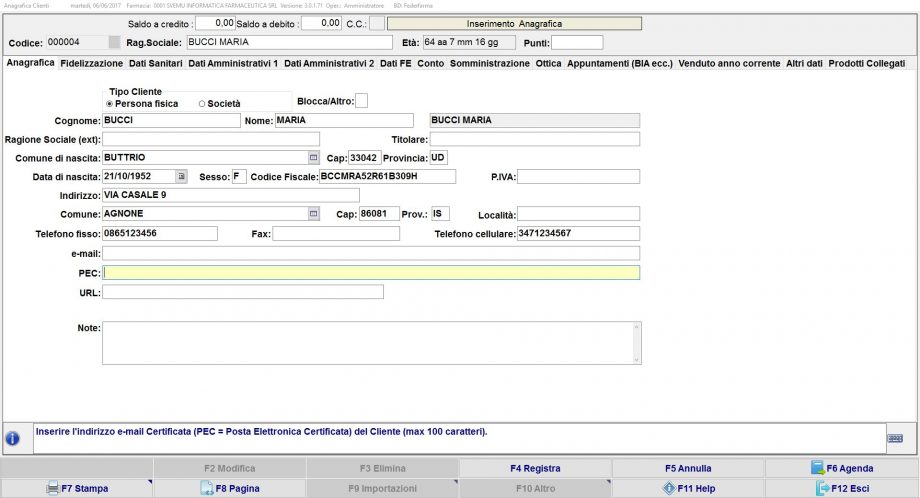920x498 pixels.
Task: Open the F6 Agenda button
Action: (x=841, y=468)
